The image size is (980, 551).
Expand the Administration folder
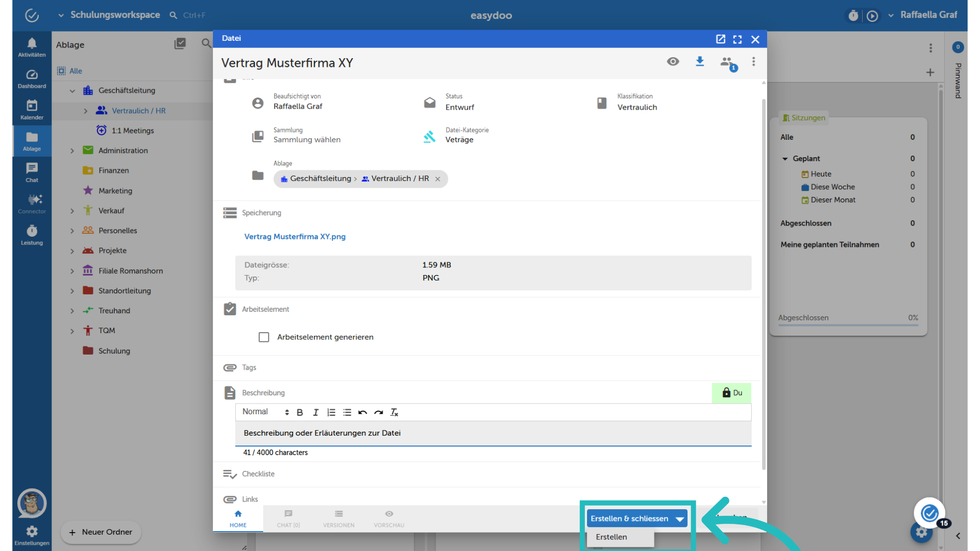(72, 151)
